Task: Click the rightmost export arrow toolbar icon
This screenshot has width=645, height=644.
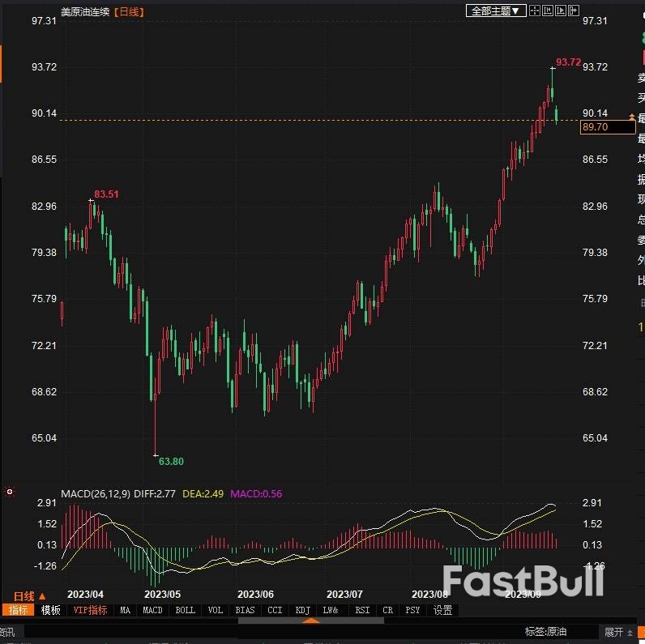Action: (573, 11)
